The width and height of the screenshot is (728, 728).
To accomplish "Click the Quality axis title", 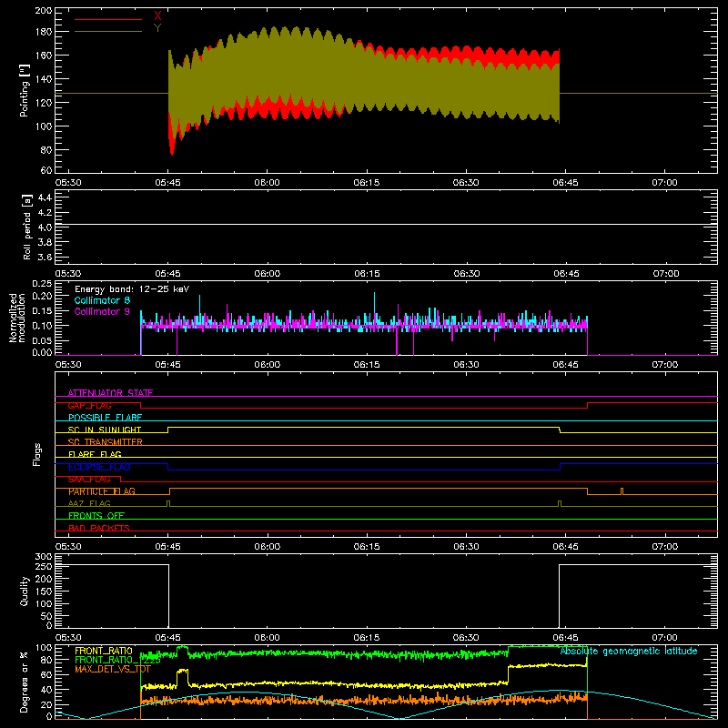I will (x=25, y=591).
